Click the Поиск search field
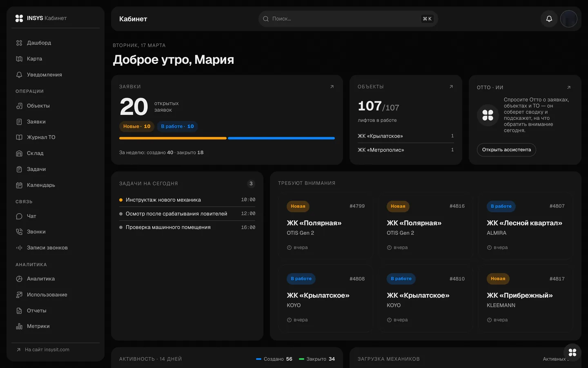 coord(348,19)
